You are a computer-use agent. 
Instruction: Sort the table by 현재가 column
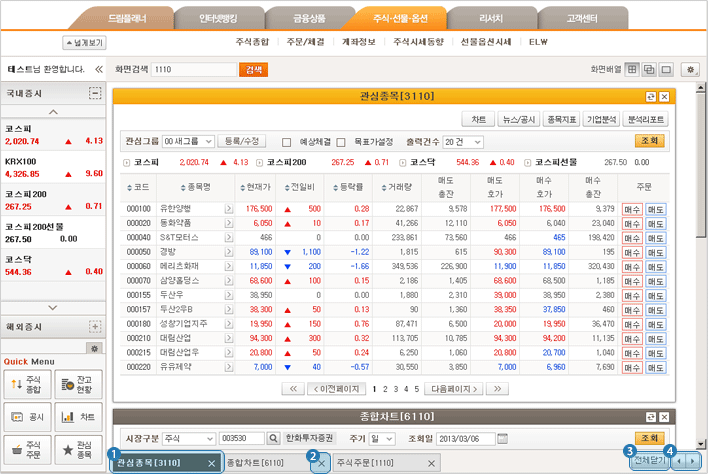(256, 187)
